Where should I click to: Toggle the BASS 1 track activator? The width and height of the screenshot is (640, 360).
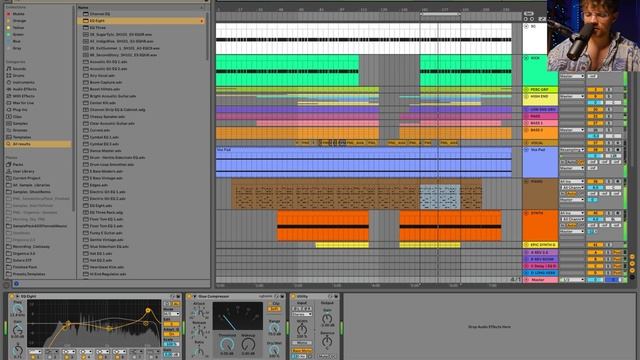tap(595, 123)
